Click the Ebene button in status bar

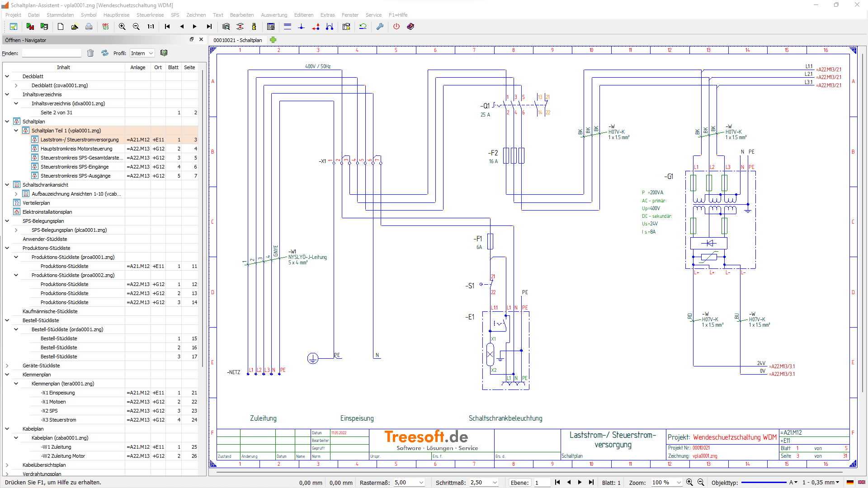click(x=519, y=483)
